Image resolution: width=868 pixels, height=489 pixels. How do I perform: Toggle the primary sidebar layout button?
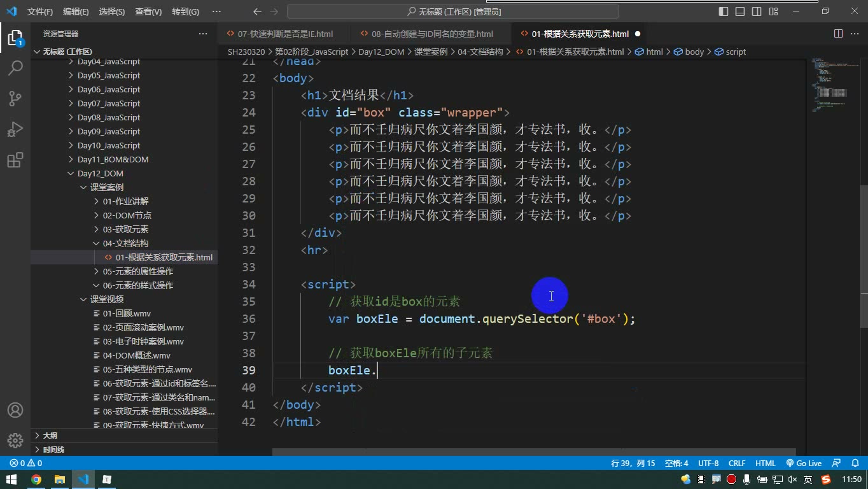pyautogui.click(x=724, y=11)
